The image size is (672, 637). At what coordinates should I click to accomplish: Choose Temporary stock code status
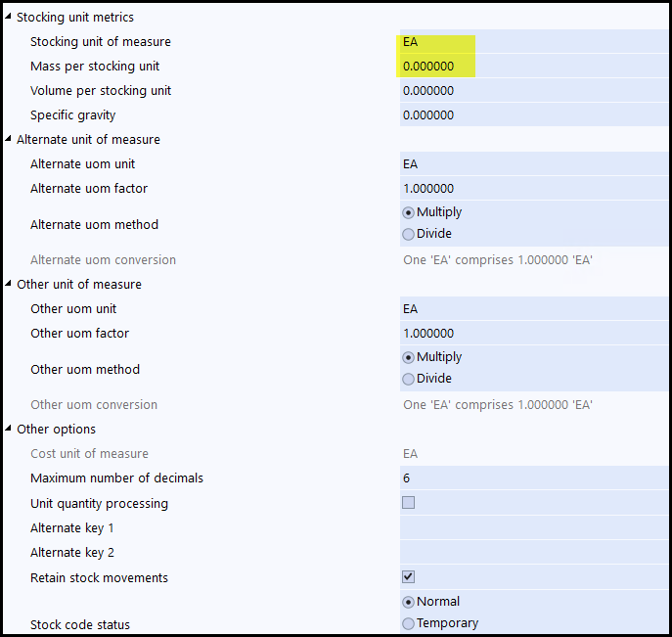pos(409,623)
